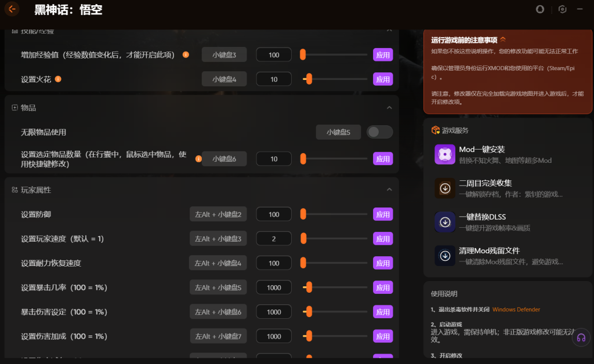Focus the 设置防御 value field

274,214
